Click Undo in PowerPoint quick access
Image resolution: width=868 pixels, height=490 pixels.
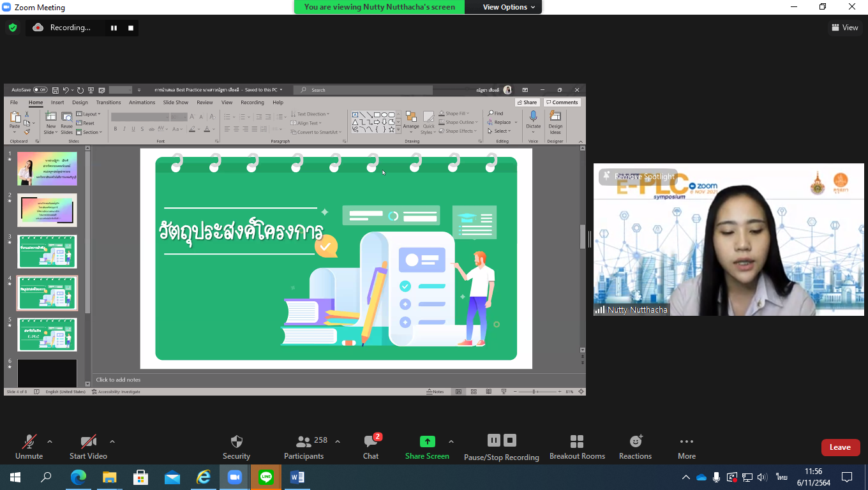[x=66, y=90]
